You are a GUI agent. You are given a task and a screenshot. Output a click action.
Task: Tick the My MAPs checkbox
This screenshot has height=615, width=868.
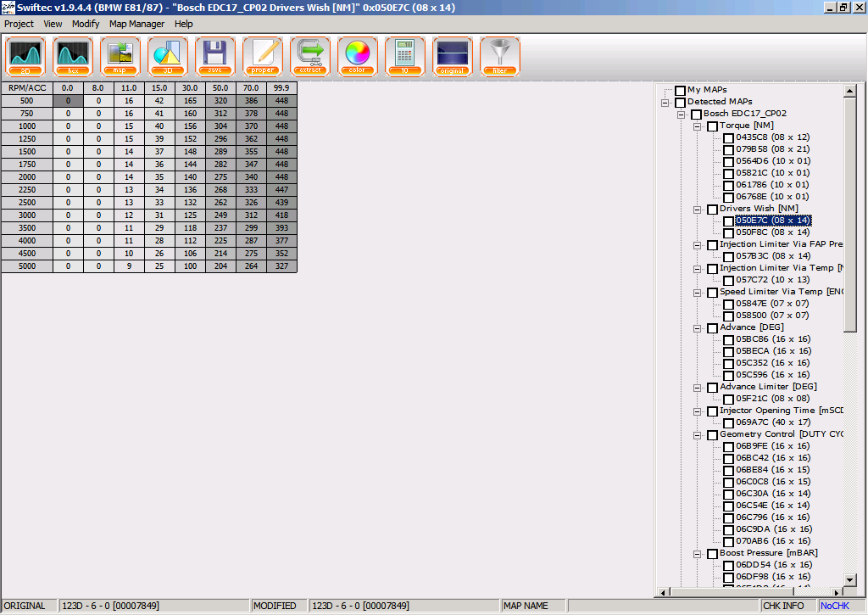[681, 90]
